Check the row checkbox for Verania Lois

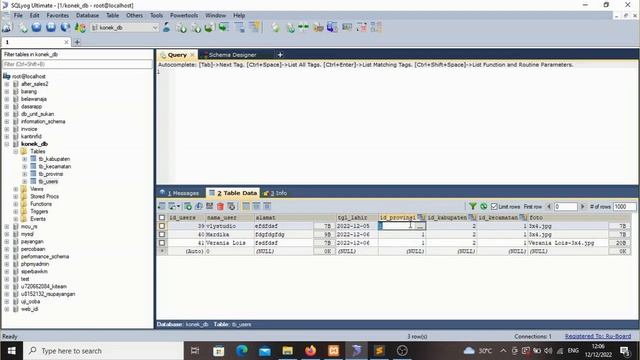[162, 243]
